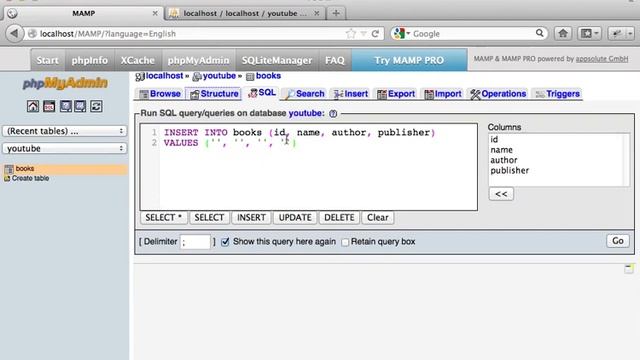Open a new browser tab
The image size is (640, 360).
point(336,13)
